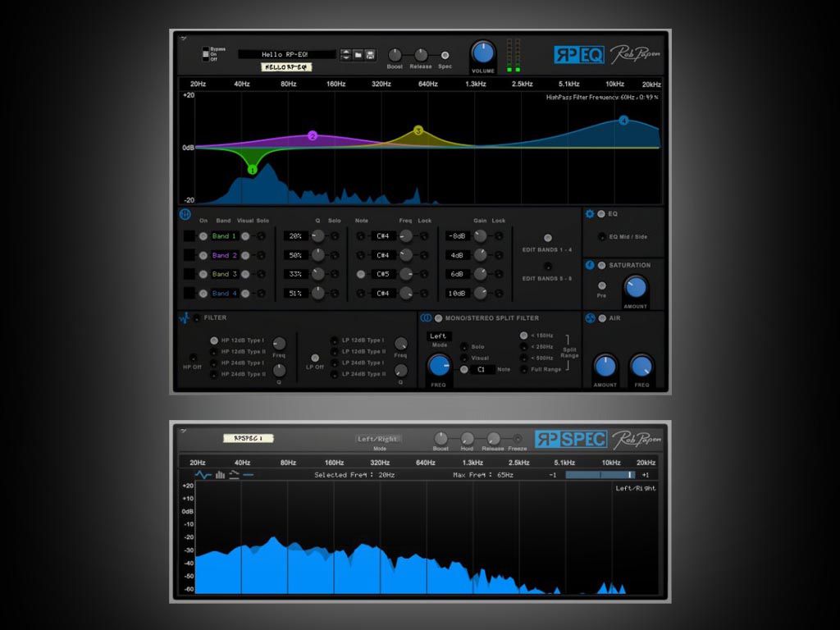This screenshot has height=630, width=840.
Task: Select Edit Bands 1 - 4
Action: (x=547, y=238)
